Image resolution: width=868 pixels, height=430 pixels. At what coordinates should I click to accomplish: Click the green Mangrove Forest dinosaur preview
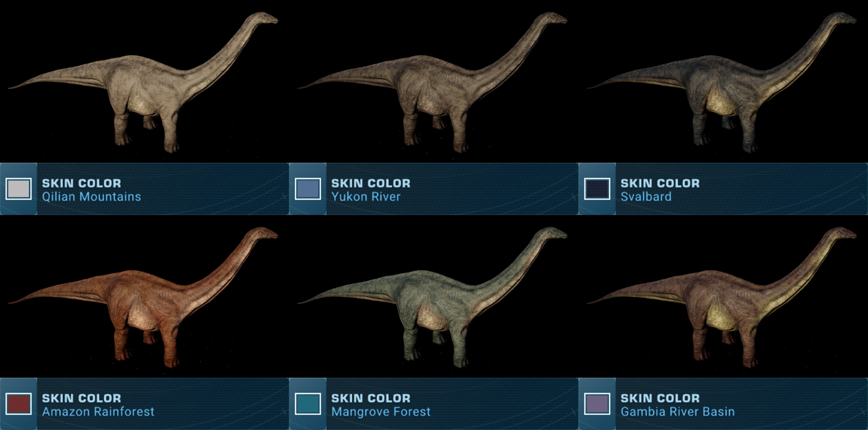pyautogui.click(x=432, y=298)
